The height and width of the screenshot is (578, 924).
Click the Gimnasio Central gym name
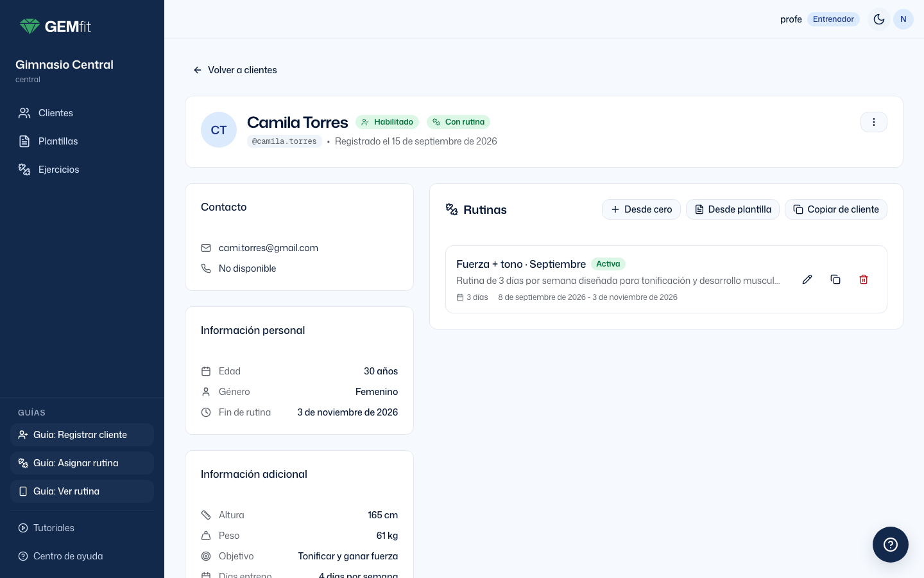coord(64,65)
